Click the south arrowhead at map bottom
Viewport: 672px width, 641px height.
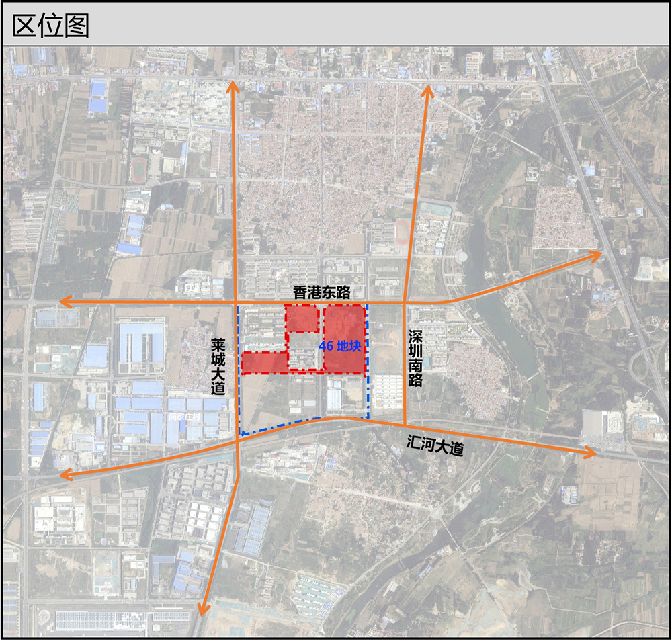202,609
